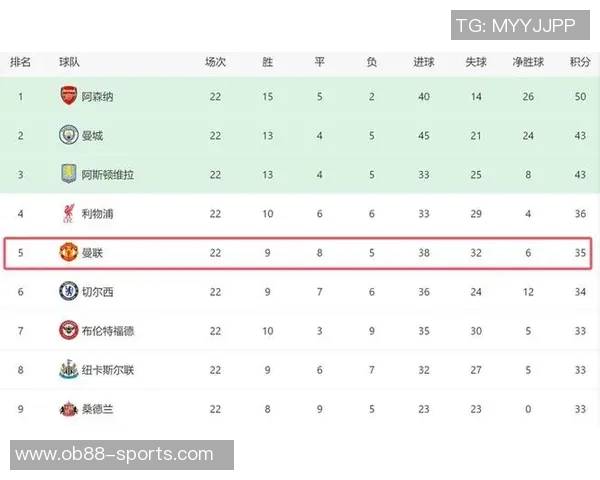Click the Newcastle United crest icon
The image size is (600, 480).
pyautogui.click(x=68, y=370)
